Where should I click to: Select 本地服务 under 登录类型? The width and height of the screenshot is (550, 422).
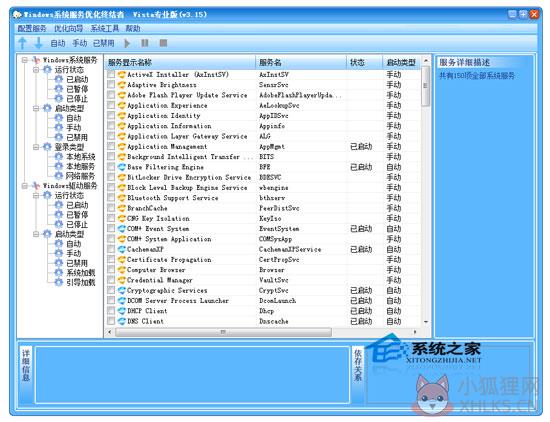point(81,166)
